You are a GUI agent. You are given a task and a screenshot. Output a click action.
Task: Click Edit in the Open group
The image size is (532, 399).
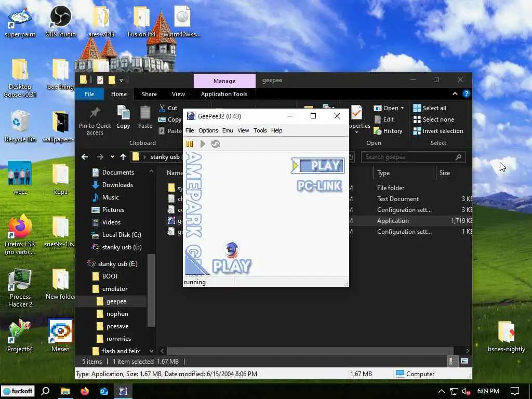coord(384,119)
